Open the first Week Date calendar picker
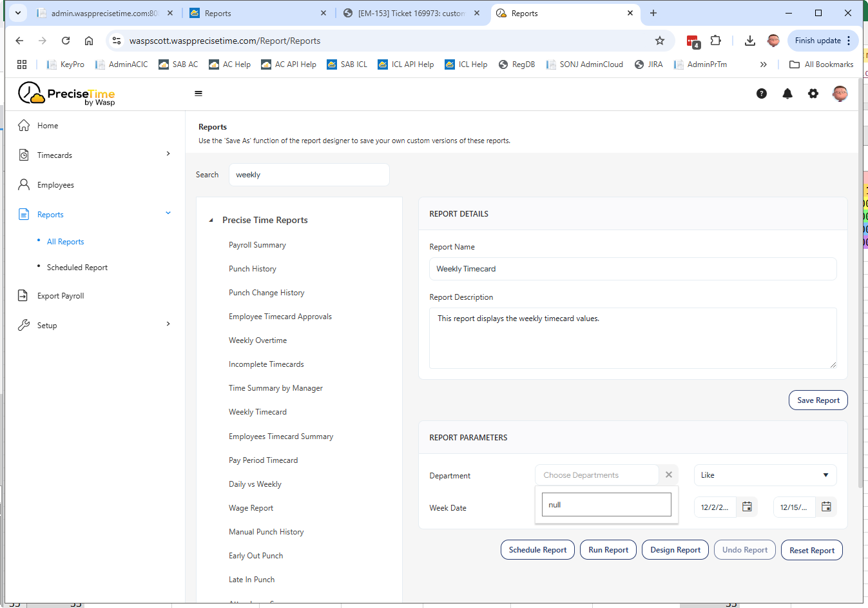The image size is (868, 608). (x=747, y=507)
